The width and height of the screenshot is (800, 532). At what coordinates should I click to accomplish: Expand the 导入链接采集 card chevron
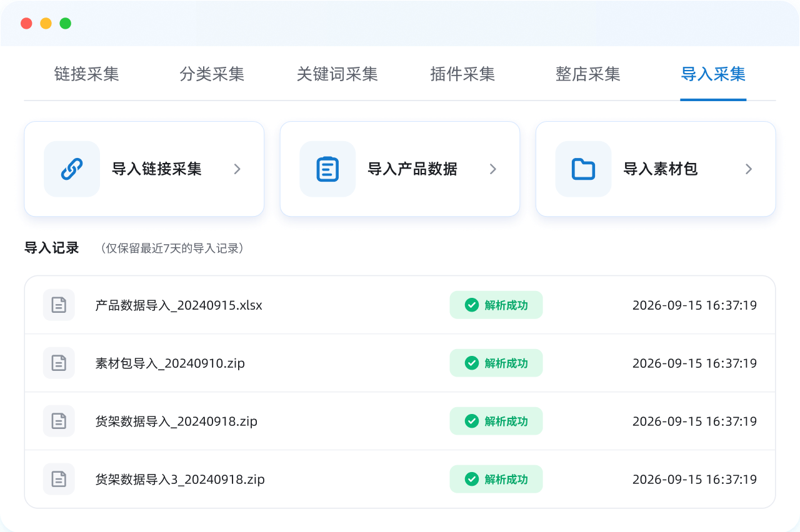237,169
